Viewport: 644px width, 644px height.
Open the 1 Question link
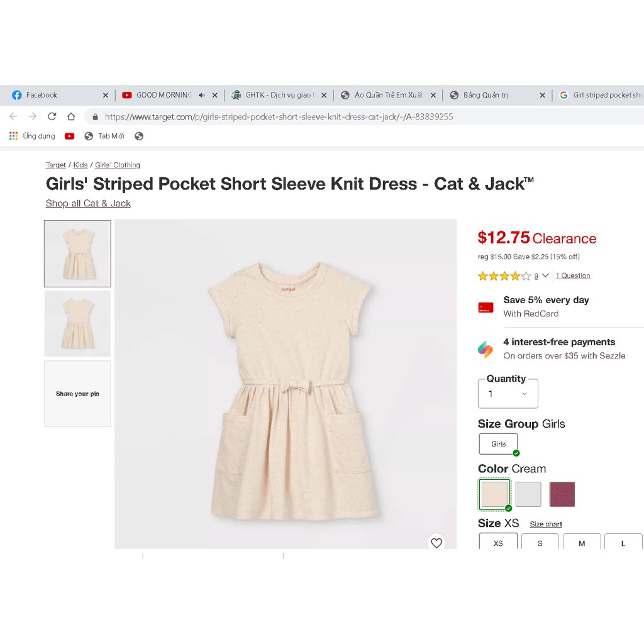(x=573, y=275)
